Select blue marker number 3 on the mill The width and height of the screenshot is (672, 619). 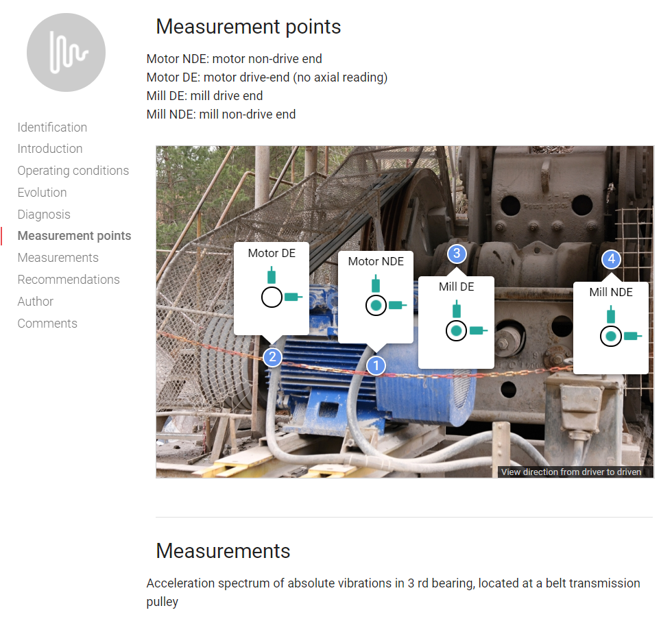point(457,253)
